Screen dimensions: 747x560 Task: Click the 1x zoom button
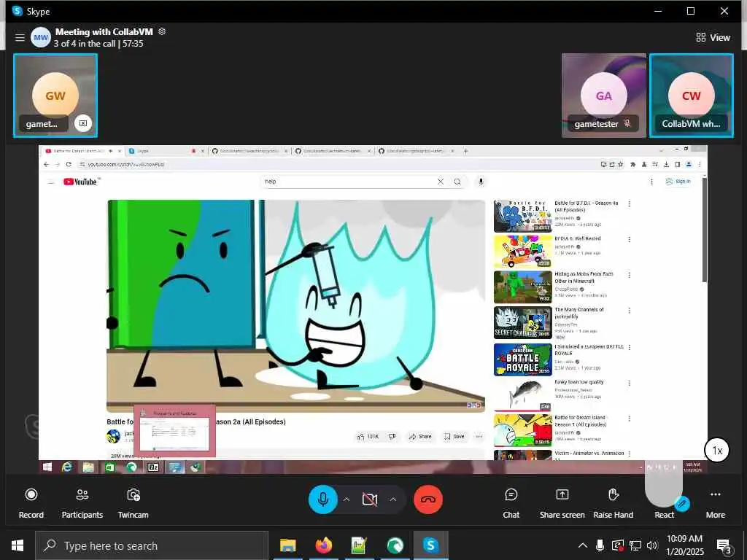[x=717, y=450]
